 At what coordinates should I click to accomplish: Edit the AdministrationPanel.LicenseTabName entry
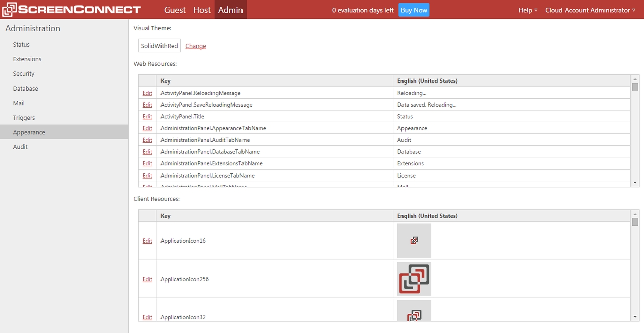tap(147, 175)
